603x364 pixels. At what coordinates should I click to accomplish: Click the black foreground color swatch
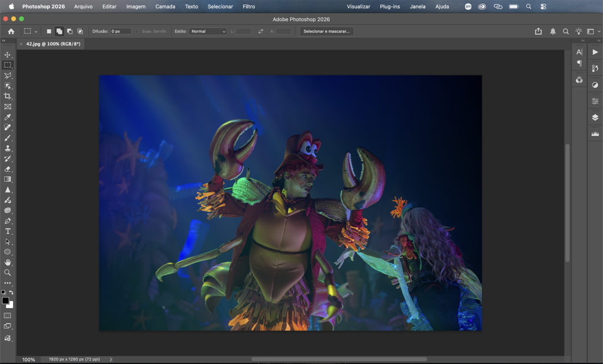click(5, 300)
